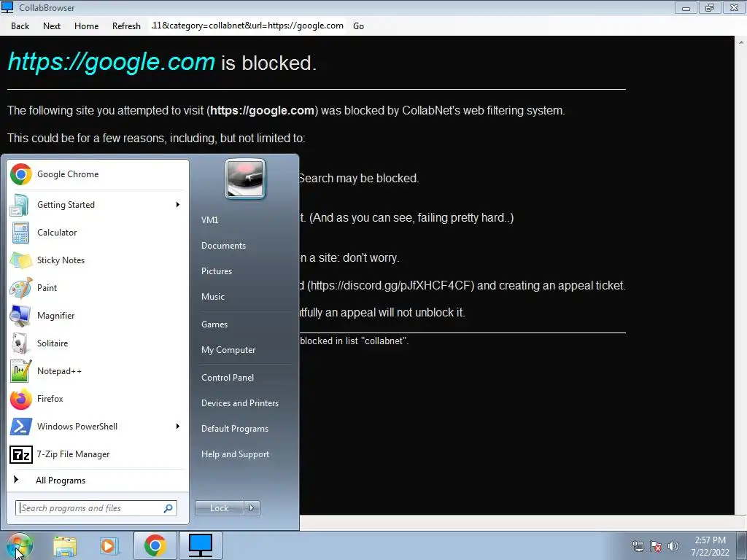Expand Windows PowerShell submenu arrow

pyautogui.click(x=178, y=426)
